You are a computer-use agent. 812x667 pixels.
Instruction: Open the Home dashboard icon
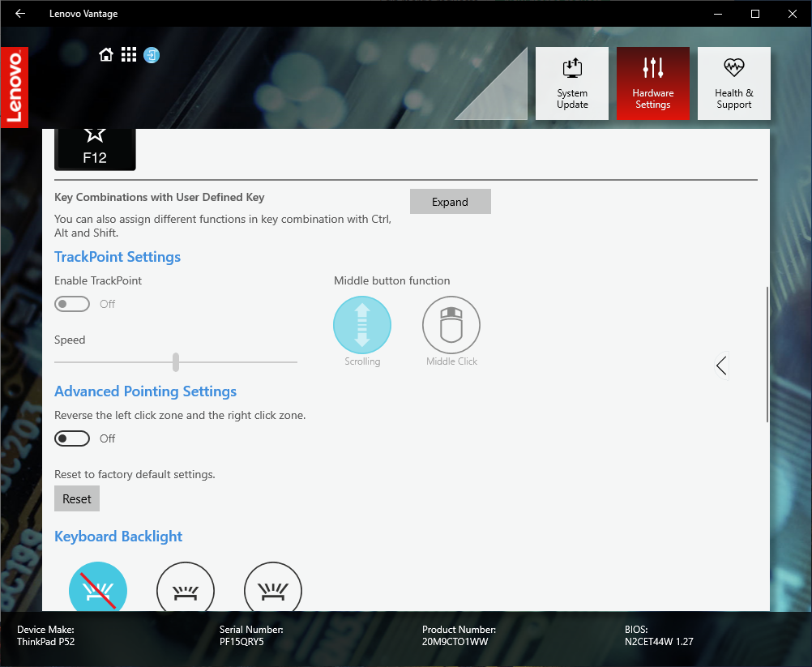pyautogui.click(x=106, y=54)
